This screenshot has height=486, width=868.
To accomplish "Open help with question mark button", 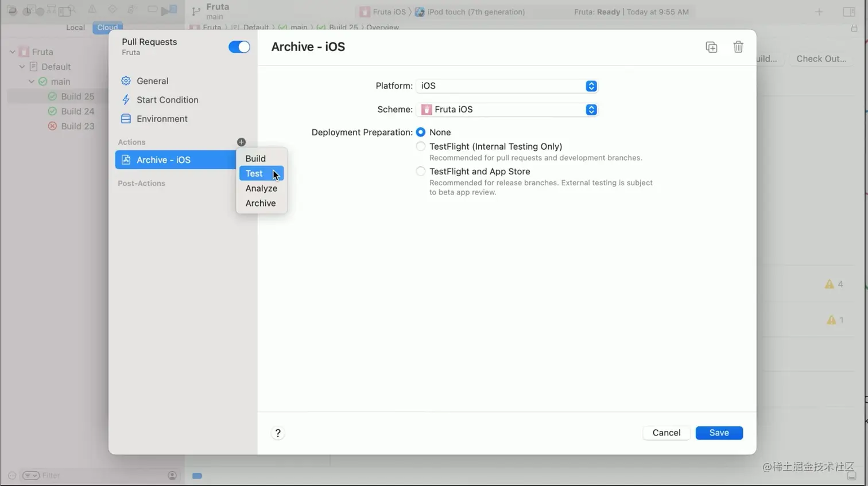I will [x=278, y=433].
